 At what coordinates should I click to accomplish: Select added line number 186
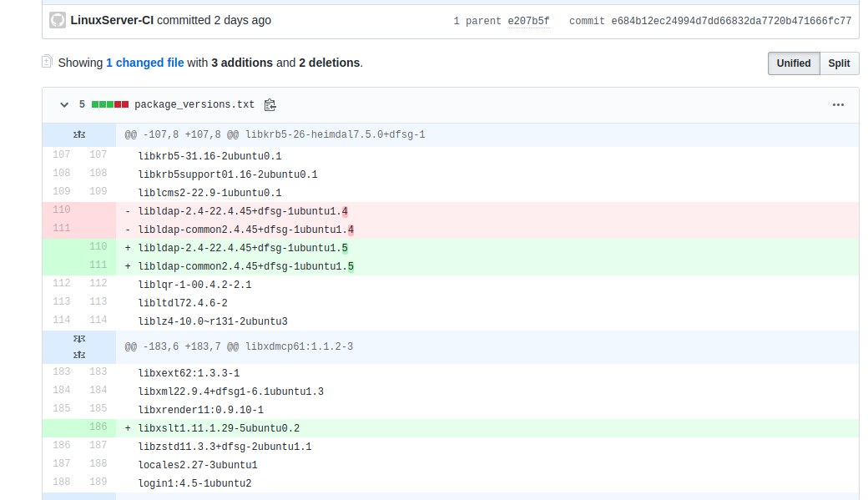click(x=98, y=428)
